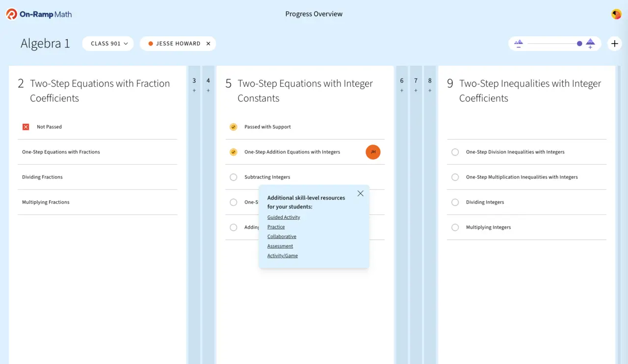Viewport: 628px width, 364px height.
Task: Open the Practice resource link
Action: click(276, 227)
